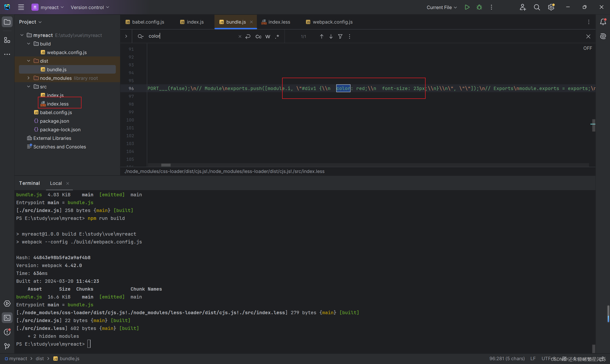
Task: Open Search Everywhere magnifier icon
Action: pyautogui.click(x=537, y=7)
